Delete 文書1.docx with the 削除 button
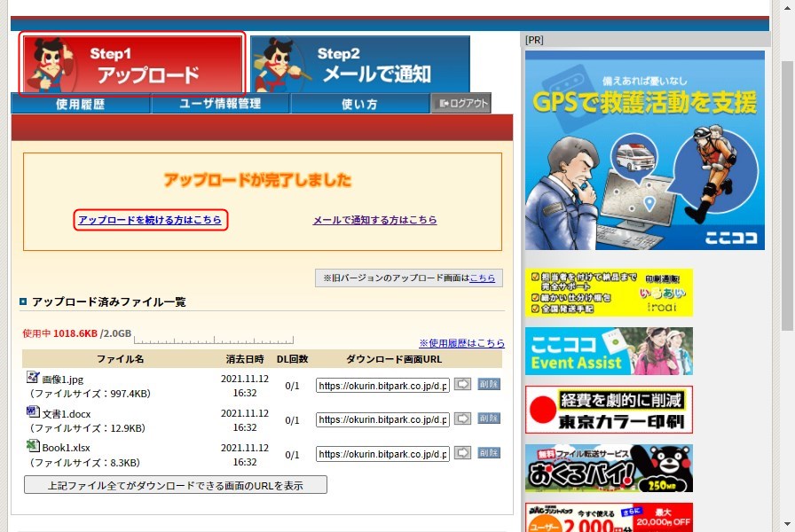Viewport: 795px width, 532px height. (x=489, y=419)
